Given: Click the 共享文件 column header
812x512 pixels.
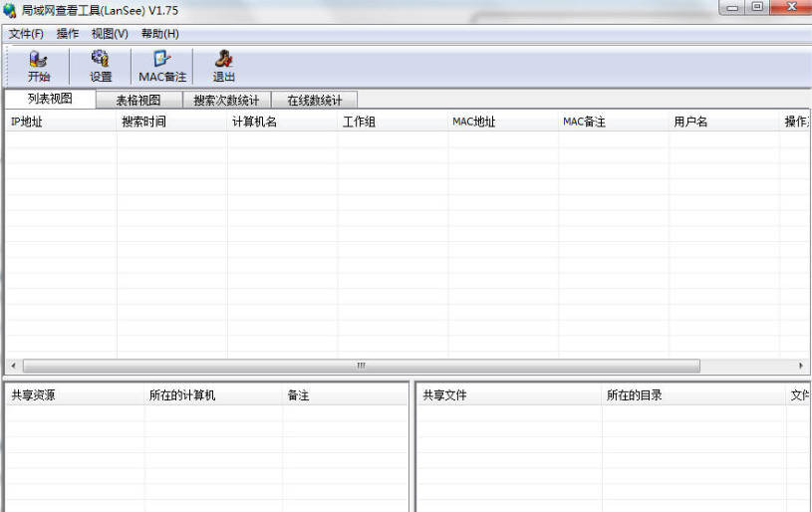Looking at the screenshot, I should (x=509, y=395).
